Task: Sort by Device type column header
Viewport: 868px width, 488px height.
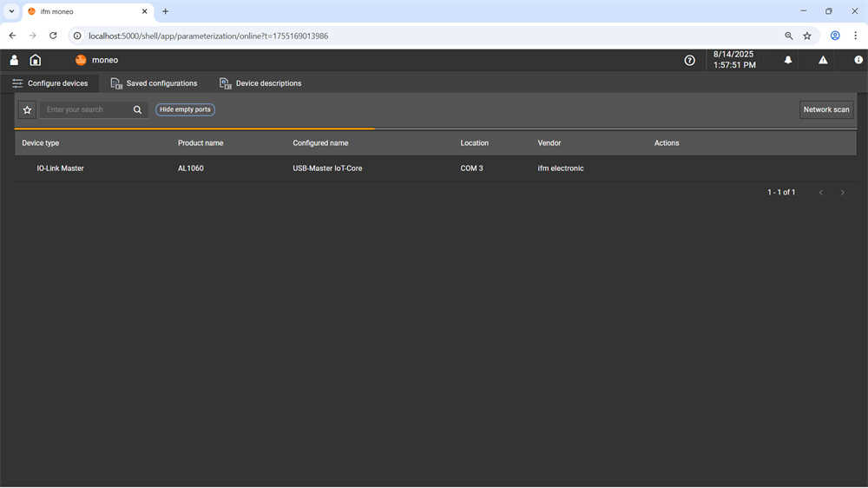Action: [x=41, y=143]
